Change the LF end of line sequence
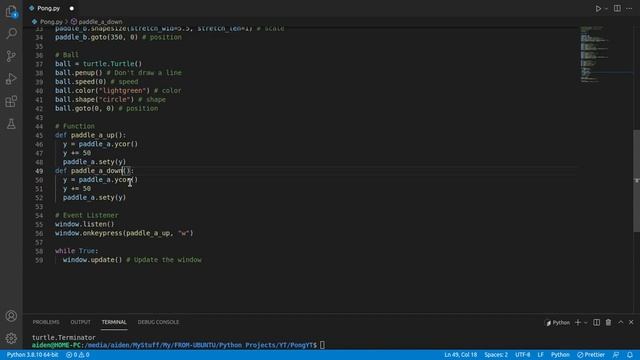The height and width of the screenshot is (360, 640). pyautogui.click(x=540, y=355)
